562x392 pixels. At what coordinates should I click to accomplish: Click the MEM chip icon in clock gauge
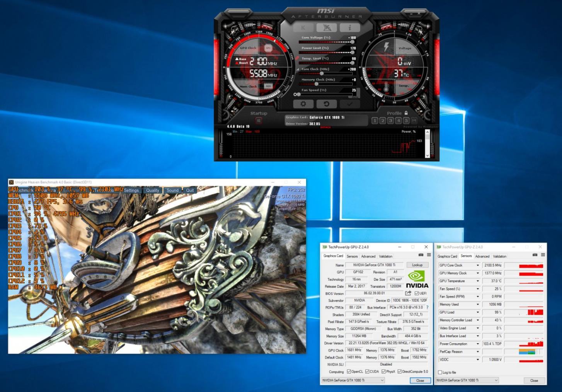coord(268,86)
